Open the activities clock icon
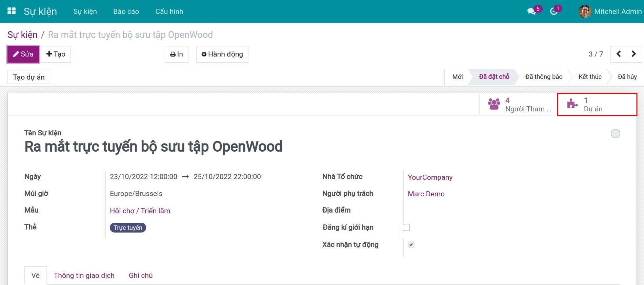 click(554, 12)
